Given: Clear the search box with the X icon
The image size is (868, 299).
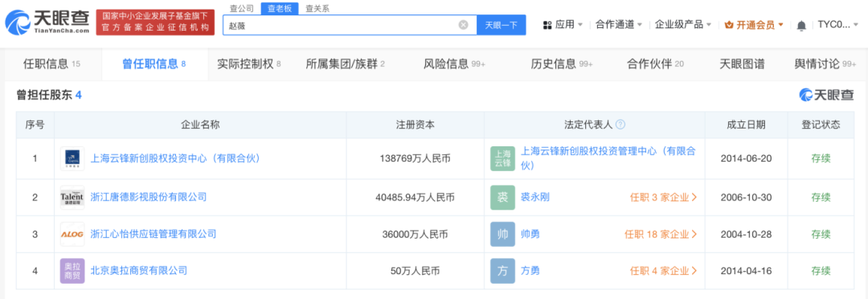Looking at the screenshot, I should click(464, 25).
